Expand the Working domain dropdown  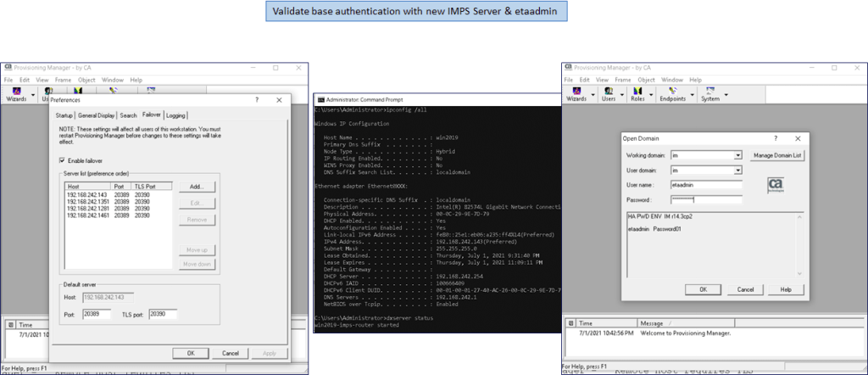pyautogui.click(x=738, y=155)
